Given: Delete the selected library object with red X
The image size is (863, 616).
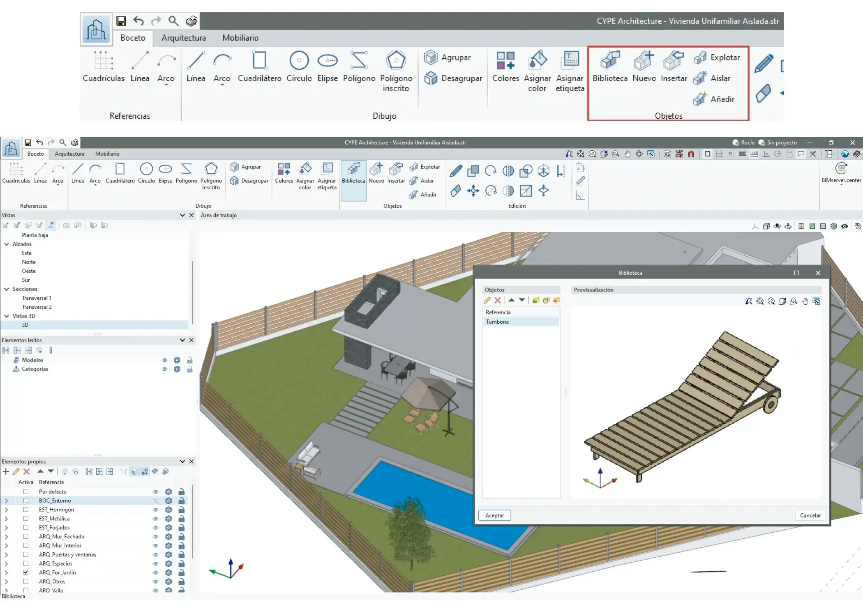Looking at the screenshot, I should click(x=497, y=301).
